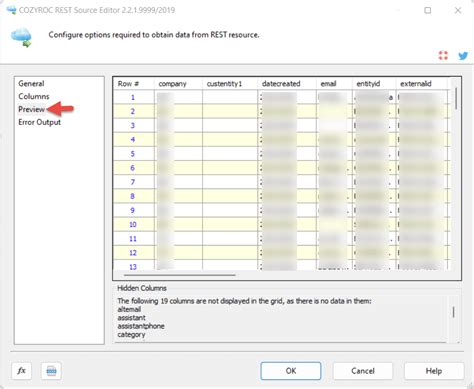Click the Twitter bird icon

(463, 56)
